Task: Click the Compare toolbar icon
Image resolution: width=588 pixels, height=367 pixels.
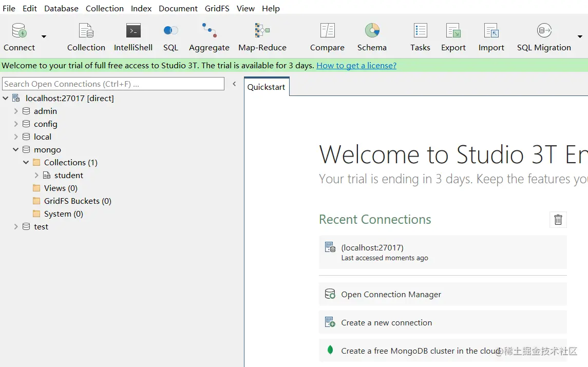Action: click(x=327, y=30)
